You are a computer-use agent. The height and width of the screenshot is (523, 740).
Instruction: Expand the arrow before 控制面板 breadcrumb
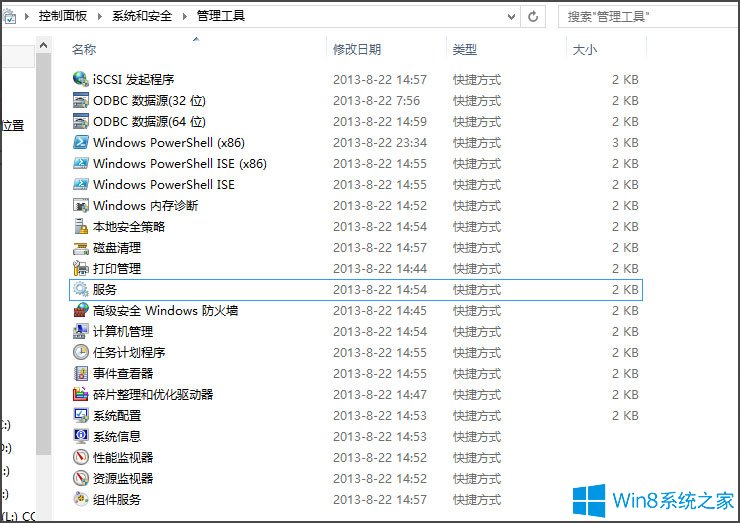coord(27,17)
